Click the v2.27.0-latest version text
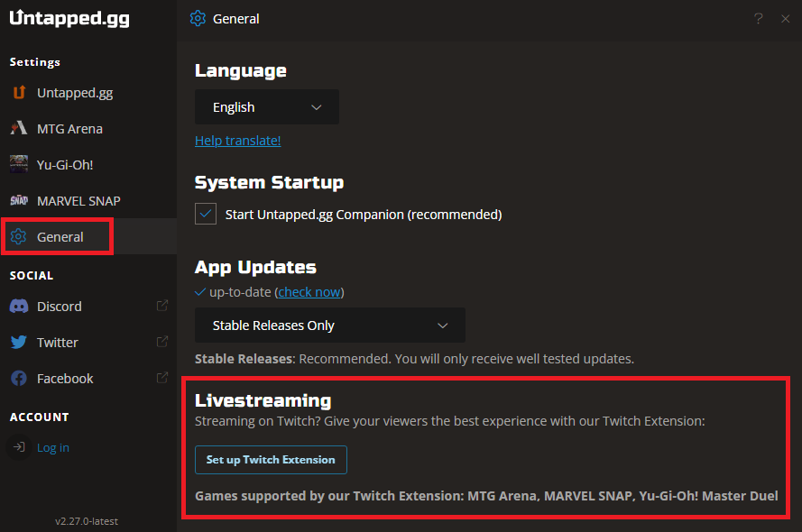This screenshot has height=532, width=802. click(x=87, y=521)
